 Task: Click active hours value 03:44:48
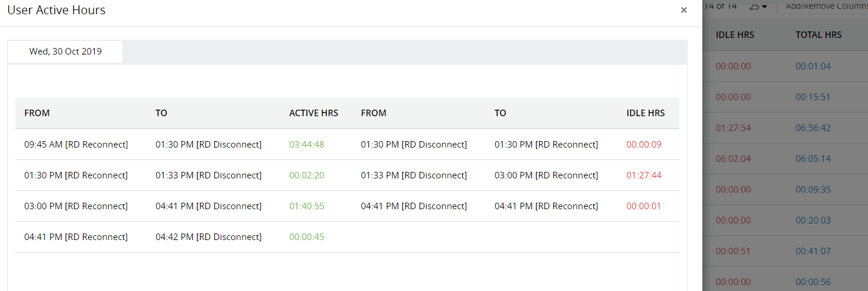pyautogui.click(x=306, y=145)
